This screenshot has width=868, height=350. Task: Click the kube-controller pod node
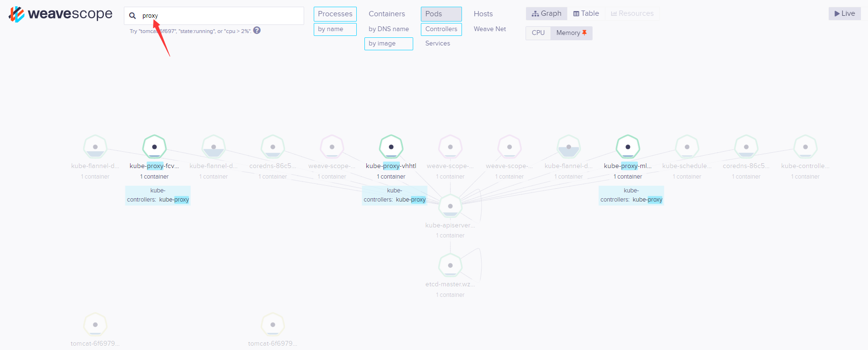pyautogui.click(x=805, y=147)
